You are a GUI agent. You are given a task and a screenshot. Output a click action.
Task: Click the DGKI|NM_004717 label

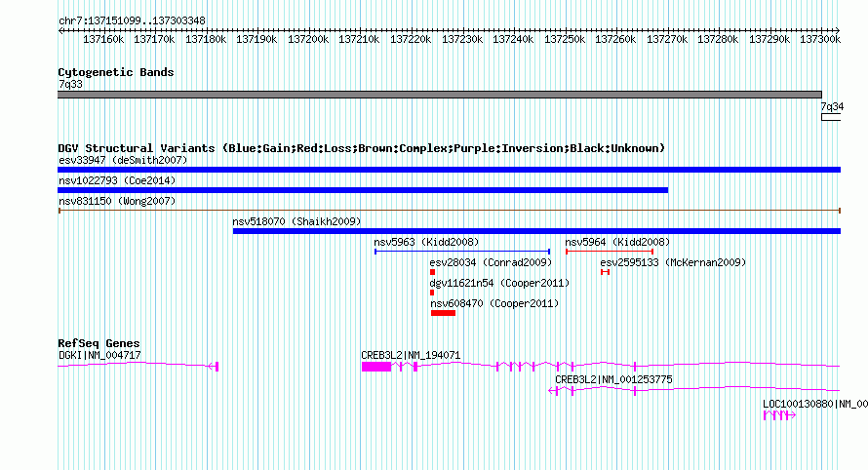pos(99,355)
